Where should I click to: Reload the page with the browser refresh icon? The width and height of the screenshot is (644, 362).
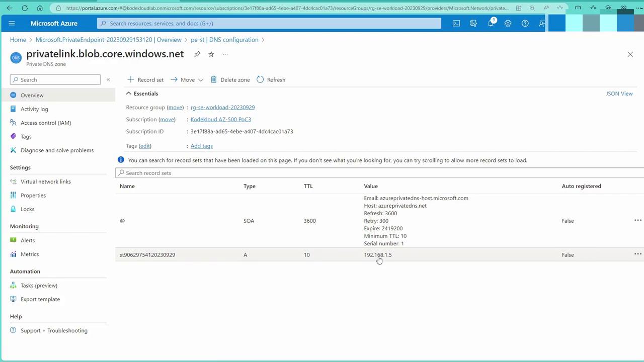(25, 8)
